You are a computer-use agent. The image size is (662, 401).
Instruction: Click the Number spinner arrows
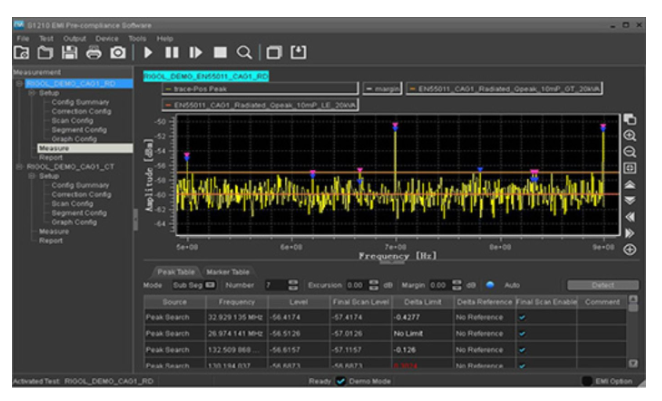click(293, 285)
